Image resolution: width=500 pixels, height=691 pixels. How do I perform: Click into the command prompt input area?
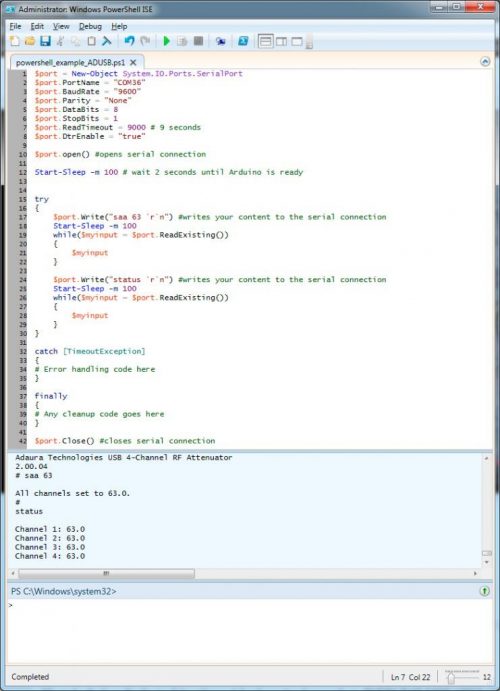tap(249, 631)
